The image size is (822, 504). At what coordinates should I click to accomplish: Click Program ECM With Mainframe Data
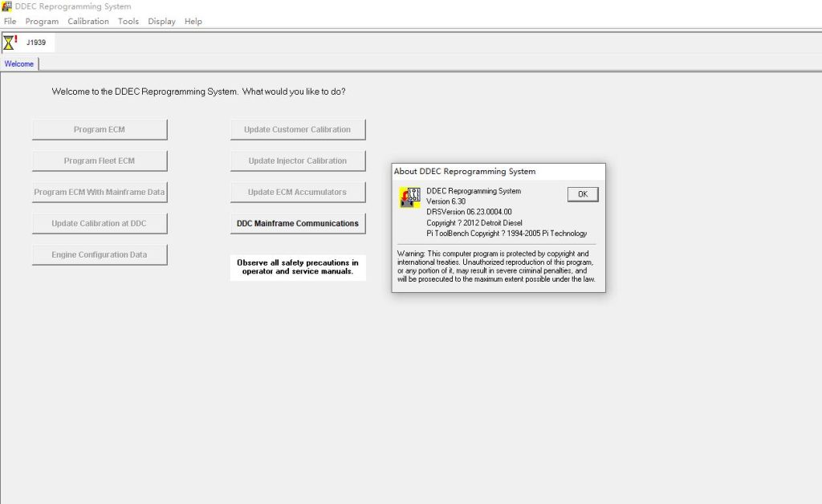point(100,193)
